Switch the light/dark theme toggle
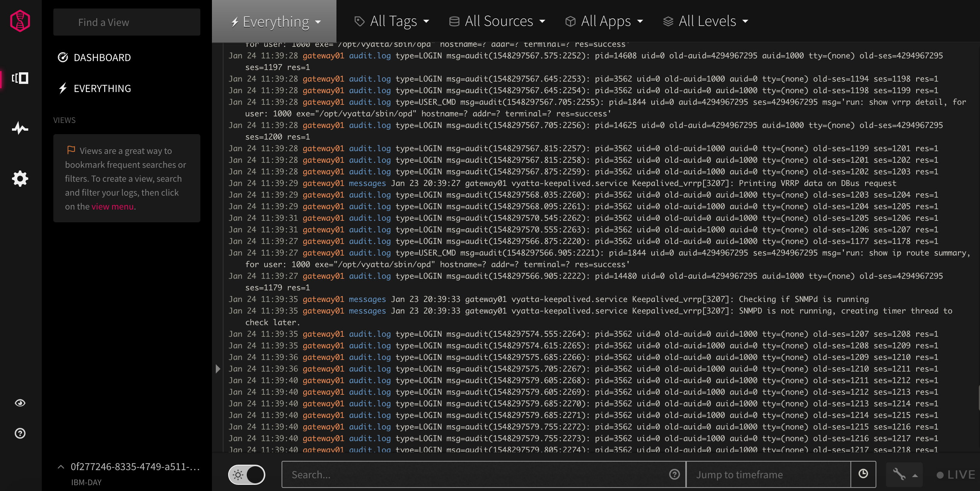 click(246, 474)
